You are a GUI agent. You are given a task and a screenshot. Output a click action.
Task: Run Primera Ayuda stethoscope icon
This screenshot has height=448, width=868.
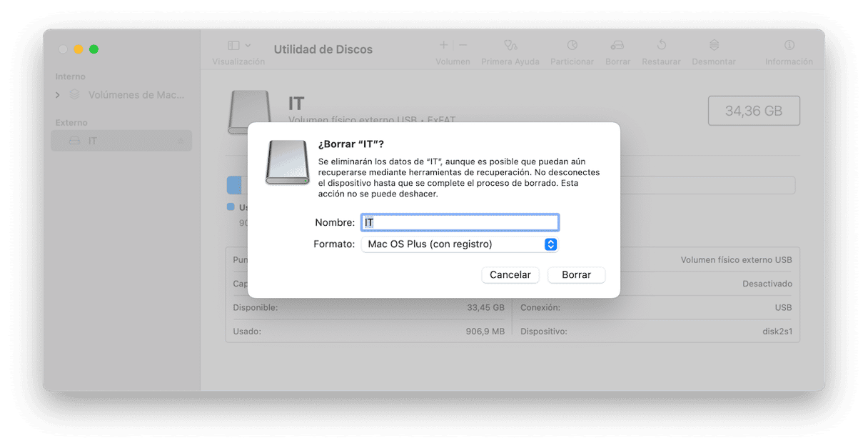[x=510, y=45]
